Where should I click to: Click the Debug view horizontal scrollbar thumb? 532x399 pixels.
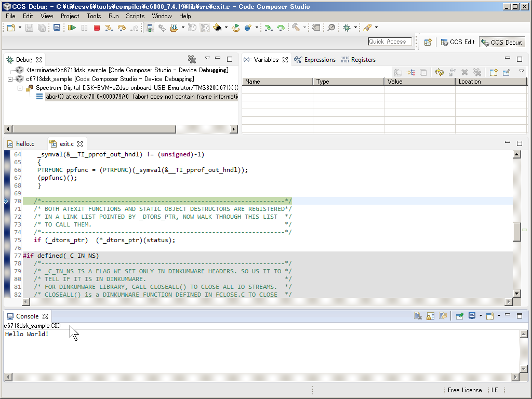[95, 129]
